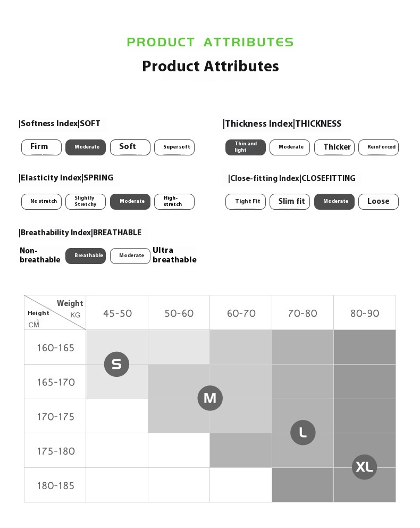420x528 pixels.
Task: Click the L size circle badge
Action: tap(303, 432)
